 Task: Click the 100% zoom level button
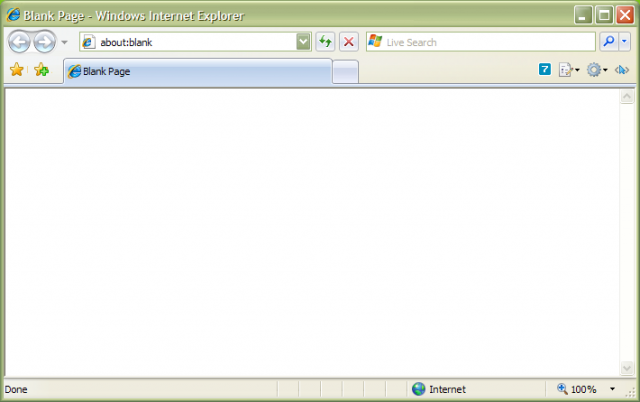pos(577,389)
